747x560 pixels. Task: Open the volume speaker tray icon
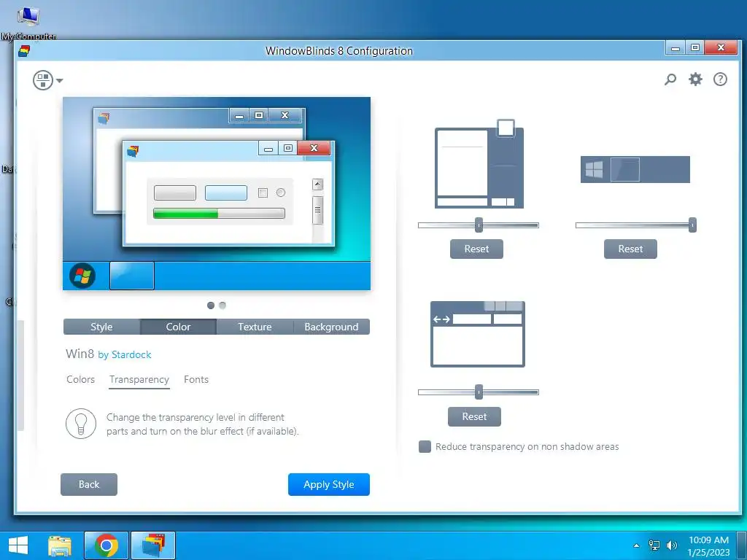coord(672,545)
